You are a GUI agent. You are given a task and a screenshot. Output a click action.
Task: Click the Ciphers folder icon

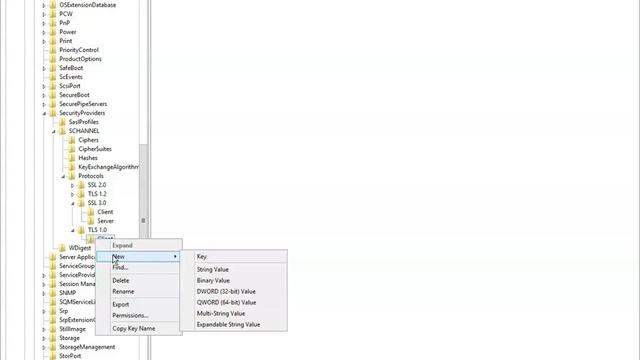pos(72,140)
